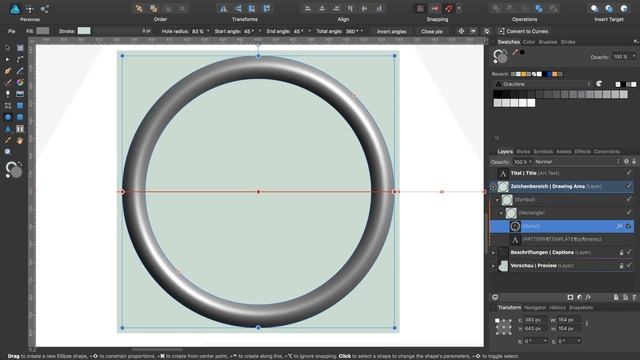Switch to the Designer persona
Image resolution: width=640 pixels, height=360 pixels.
click(x=15, y=9)
